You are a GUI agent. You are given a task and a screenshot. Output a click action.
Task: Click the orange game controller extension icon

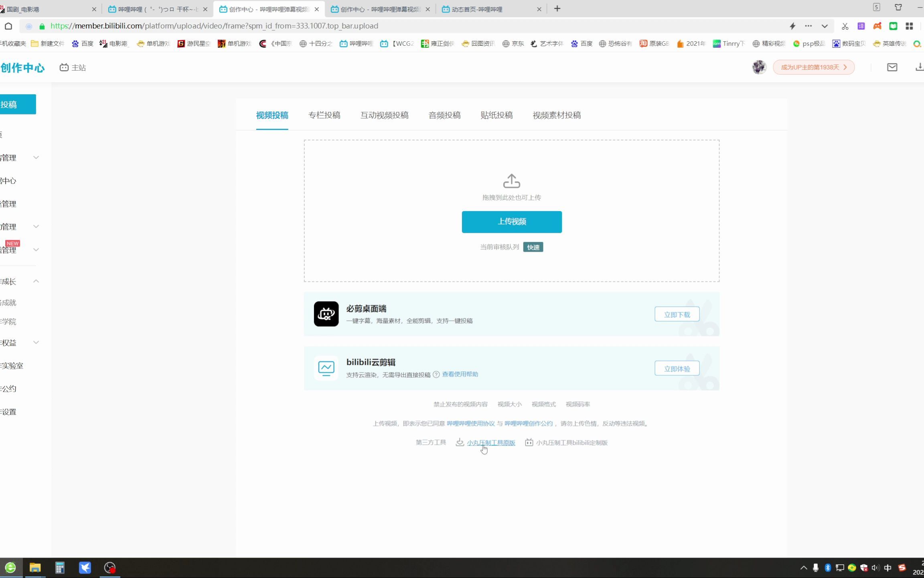pyautogui.click(x=877, y=26)
